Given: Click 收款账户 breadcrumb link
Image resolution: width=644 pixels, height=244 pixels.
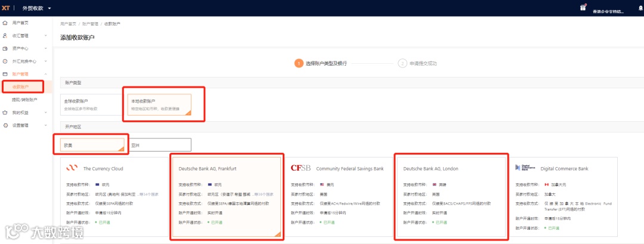Looking at the screenshot, I should point(112,24).
